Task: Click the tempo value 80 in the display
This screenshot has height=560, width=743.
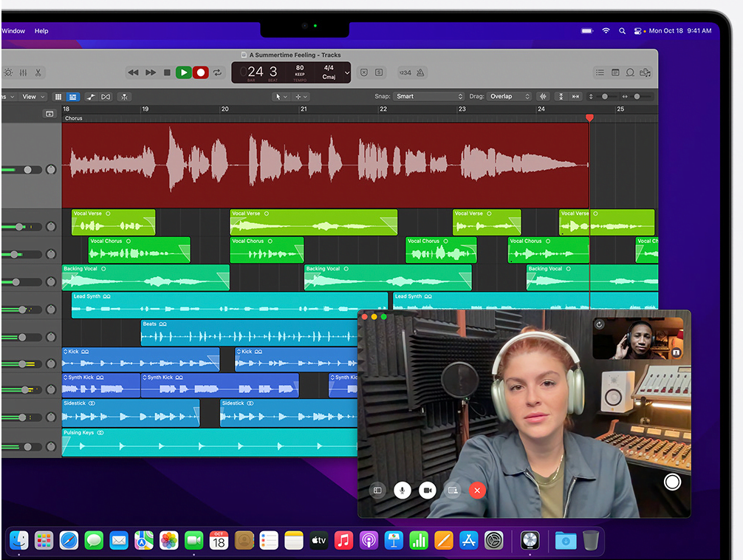Action: click(x=300, y=68)
